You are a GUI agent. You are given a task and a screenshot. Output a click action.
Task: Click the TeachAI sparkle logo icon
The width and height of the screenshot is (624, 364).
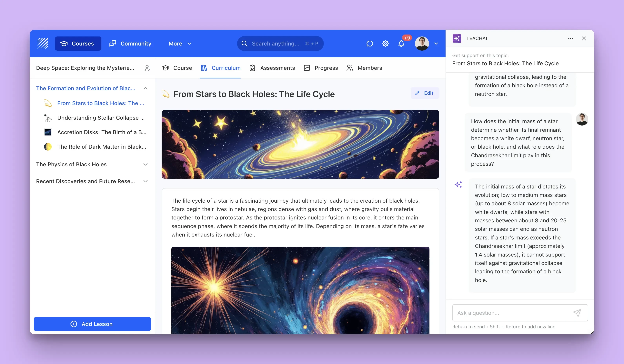[457, 38]
